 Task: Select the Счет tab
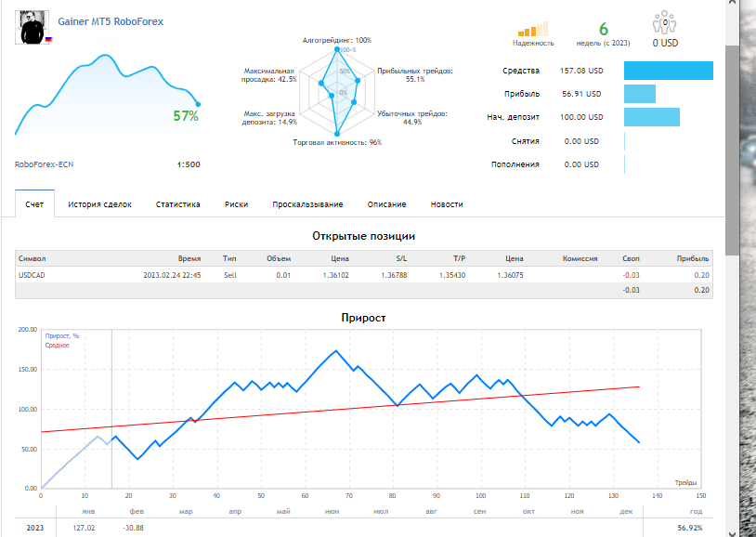point(34,204)
